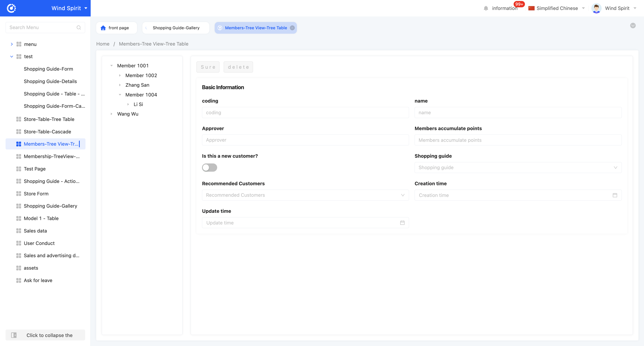
Task: Open the Update time calendar icon
Action: (x=402, y=223)
